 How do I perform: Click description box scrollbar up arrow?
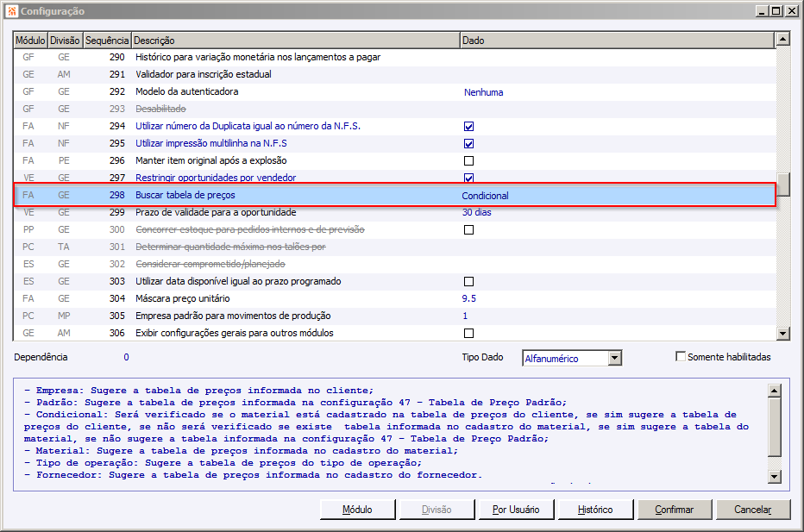click(x=775, y=391)
